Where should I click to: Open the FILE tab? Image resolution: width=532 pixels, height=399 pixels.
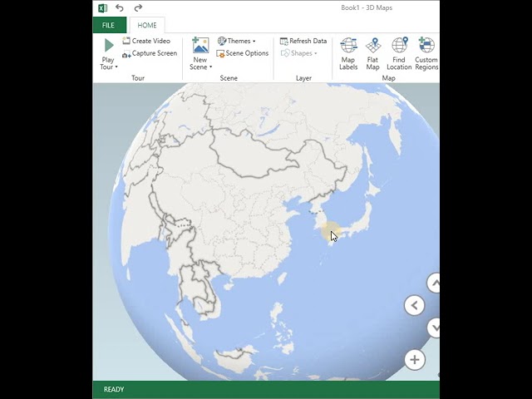109,25
